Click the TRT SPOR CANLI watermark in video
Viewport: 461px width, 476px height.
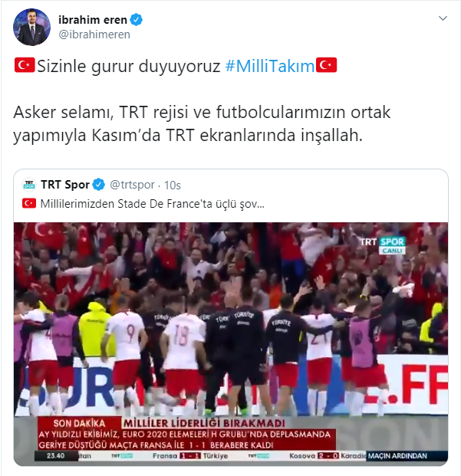tap(384, 245)
